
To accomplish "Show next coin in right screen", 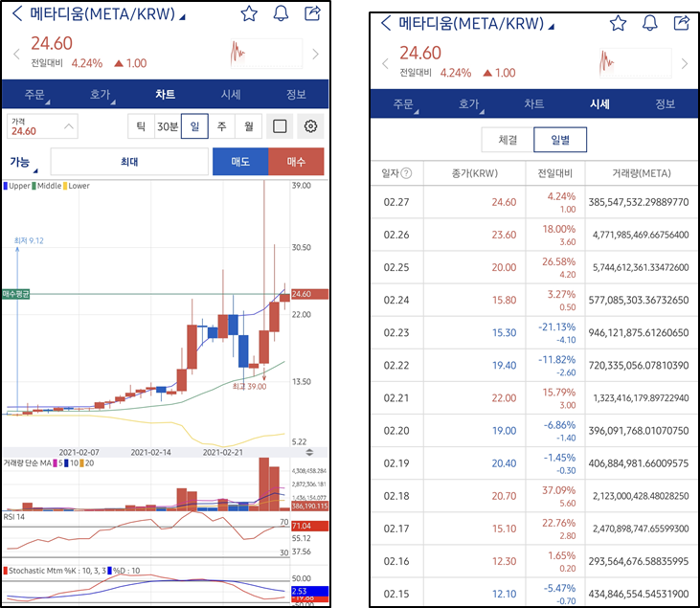I will pyautogui.click(x=685, y=64).
